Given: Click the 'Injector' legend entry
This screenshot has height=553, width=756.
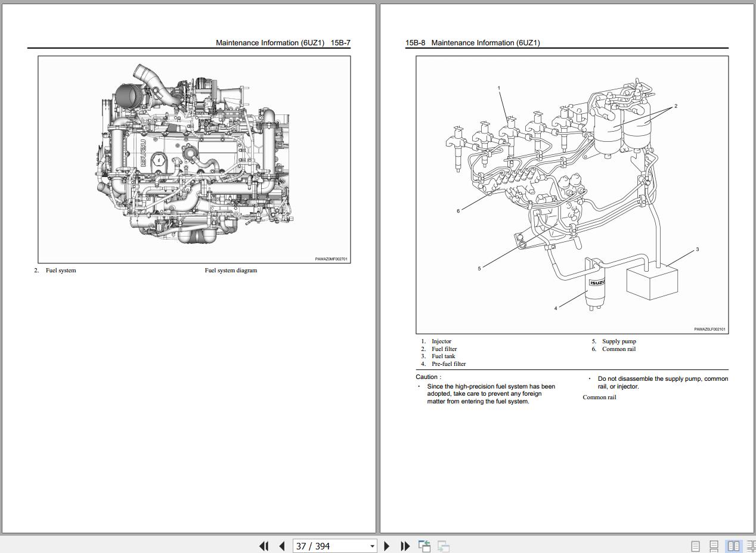Looking at the screenshot, I should (441, 341).
